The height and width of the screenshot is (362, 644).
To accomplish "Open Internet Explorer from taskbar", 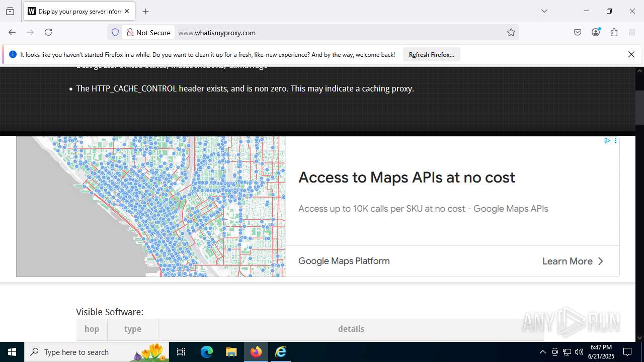I will [280, 352].
